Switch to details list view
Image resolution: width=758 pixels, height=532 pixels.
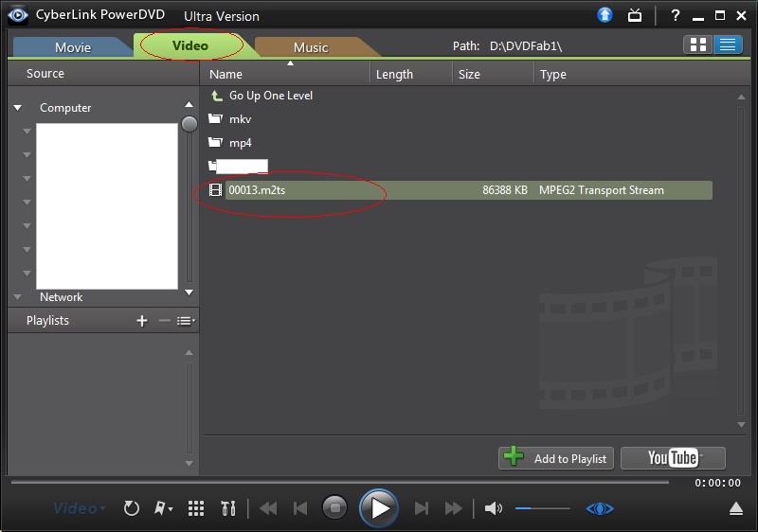728,44
